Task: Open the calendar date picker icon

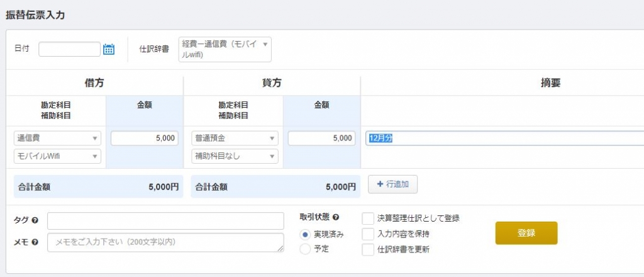Action: [108, 49]
